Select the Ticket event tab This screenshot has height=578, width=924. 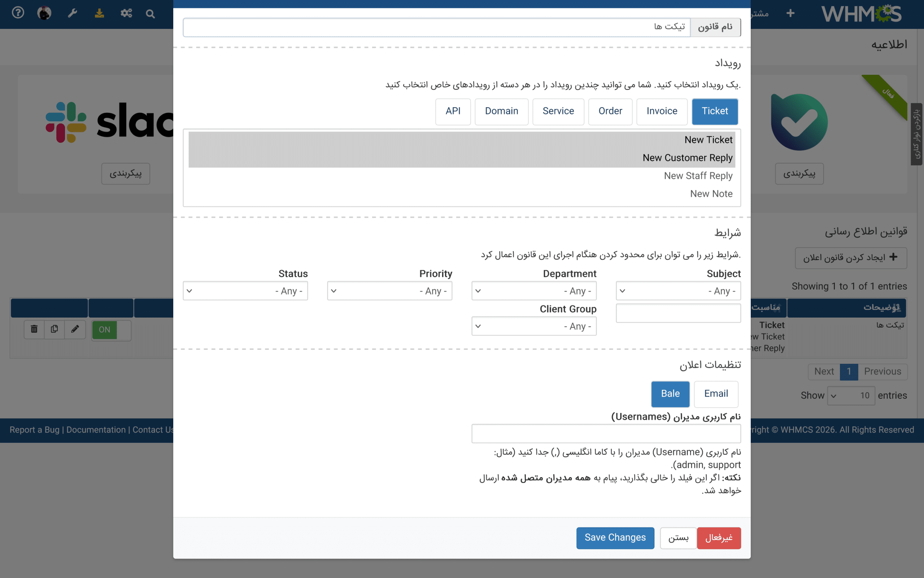714,111
